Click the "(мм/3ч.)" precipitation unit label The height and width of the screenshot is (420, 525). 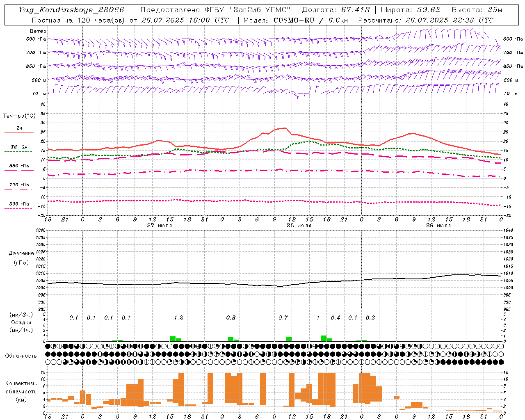[21, 315]
